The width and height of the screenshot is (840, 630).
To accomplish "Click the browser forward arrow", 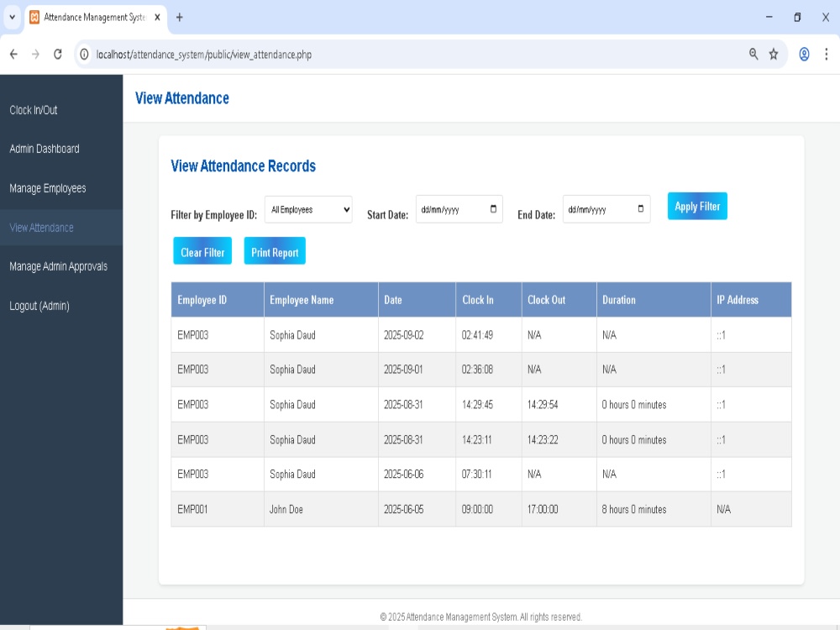I will [x=35, y=54].
